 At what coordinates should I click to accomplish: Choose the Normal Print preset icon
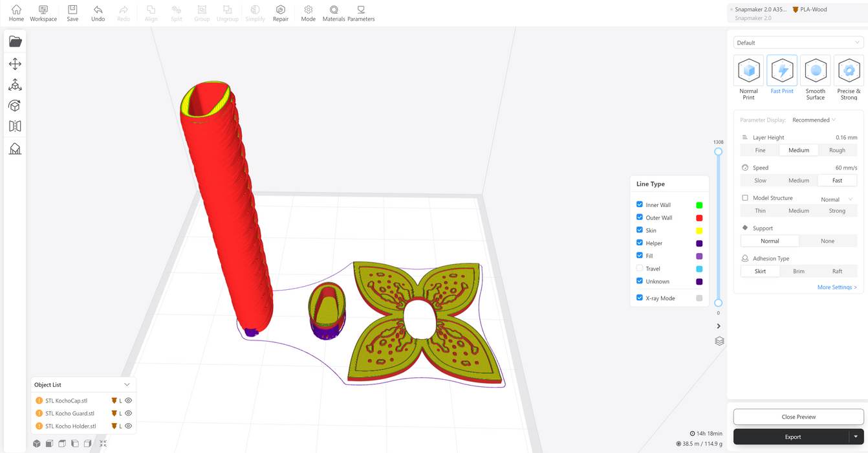(x=748, y=71)
